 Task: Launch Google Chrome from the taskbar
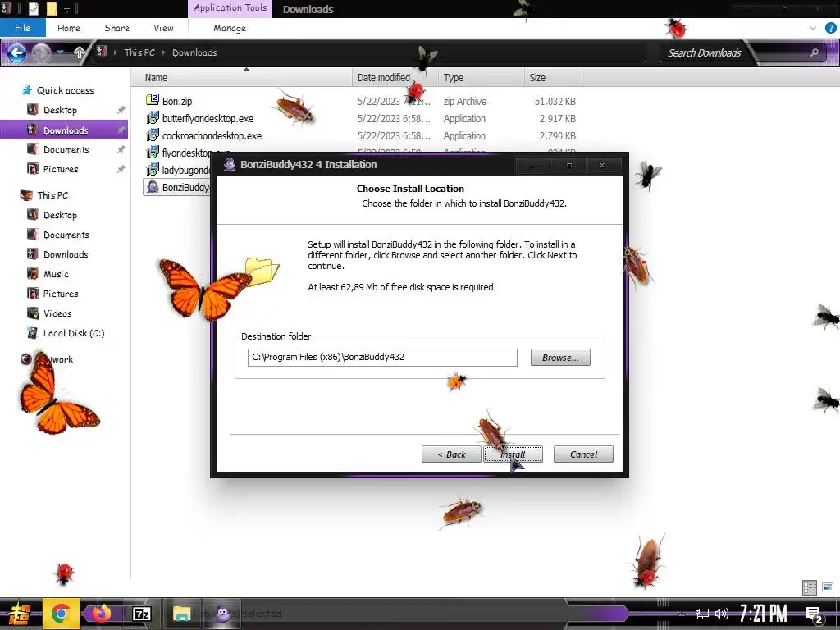tap(61, 614)
